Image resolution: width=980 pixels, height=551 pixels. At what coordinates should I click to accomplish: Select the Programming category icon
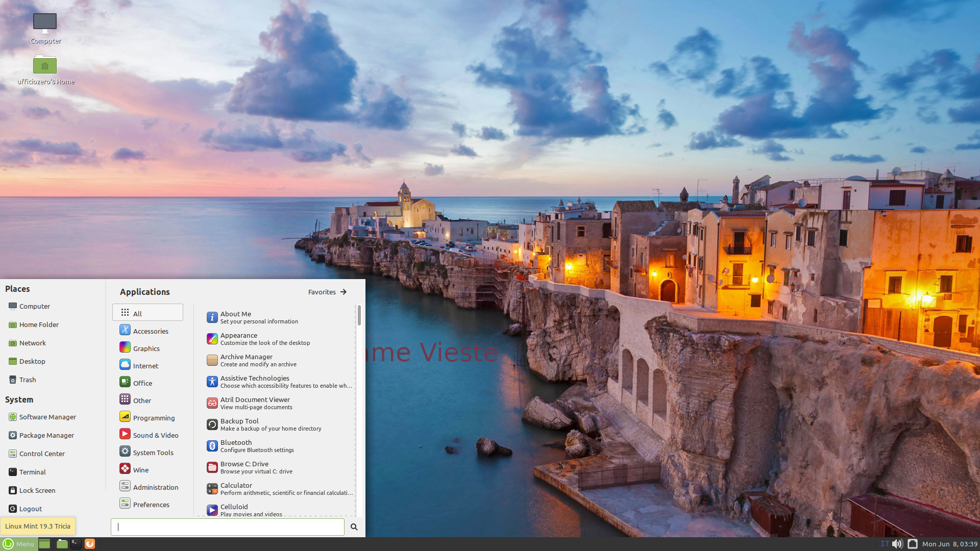pos(125,417)
